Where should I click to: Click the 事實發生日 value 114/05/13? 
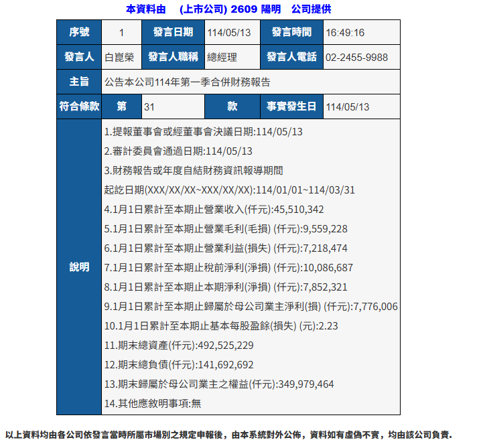pyautogui.click(x=347, y=107)
